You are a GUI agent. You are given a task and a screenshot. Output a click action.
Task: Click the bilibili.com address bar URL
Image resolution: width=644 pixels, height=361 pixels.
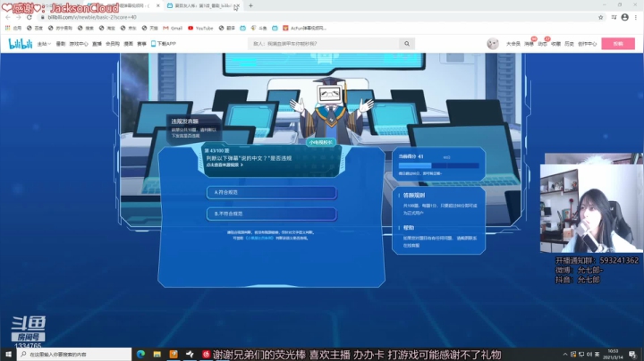click(92, 17)
